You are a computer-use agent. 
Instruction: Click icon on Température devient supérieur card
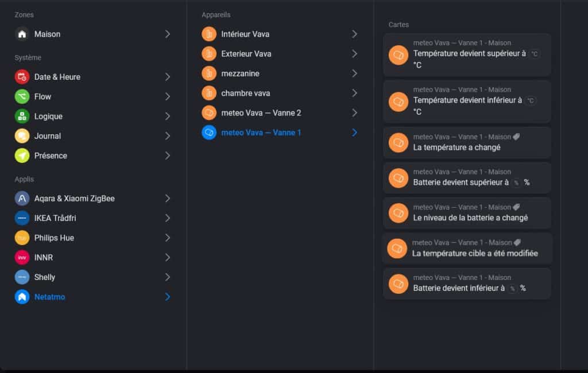399,55
